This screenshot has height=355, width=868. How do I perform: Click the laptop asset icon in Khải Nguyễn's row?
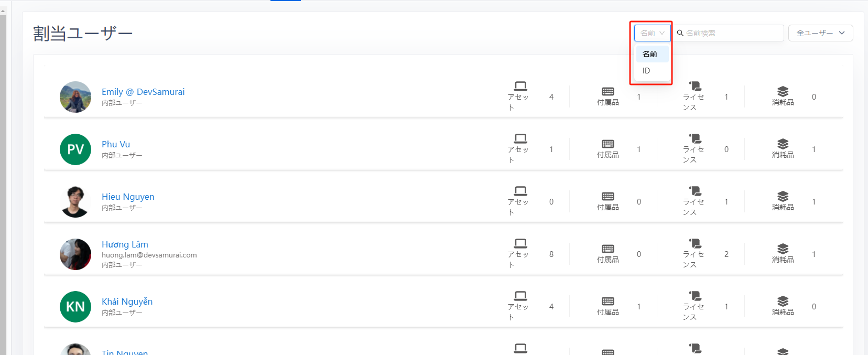[x=520, y=296]
